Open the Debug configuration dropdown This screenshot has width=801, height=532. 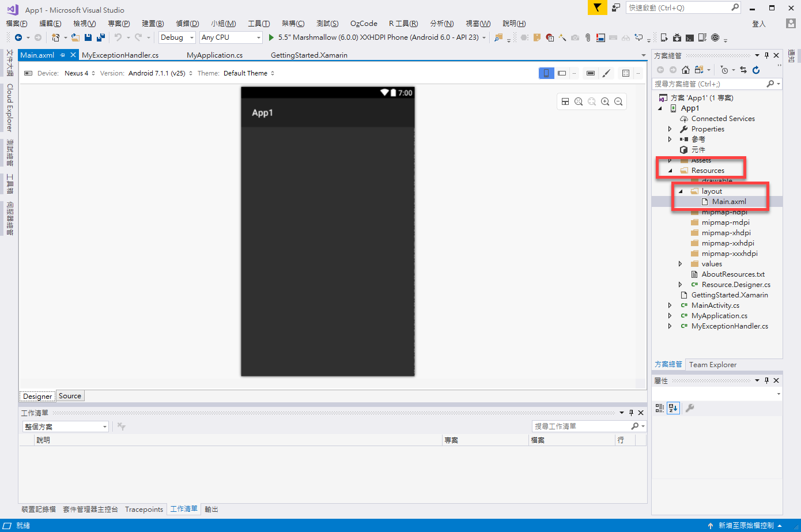click(177, 37)
